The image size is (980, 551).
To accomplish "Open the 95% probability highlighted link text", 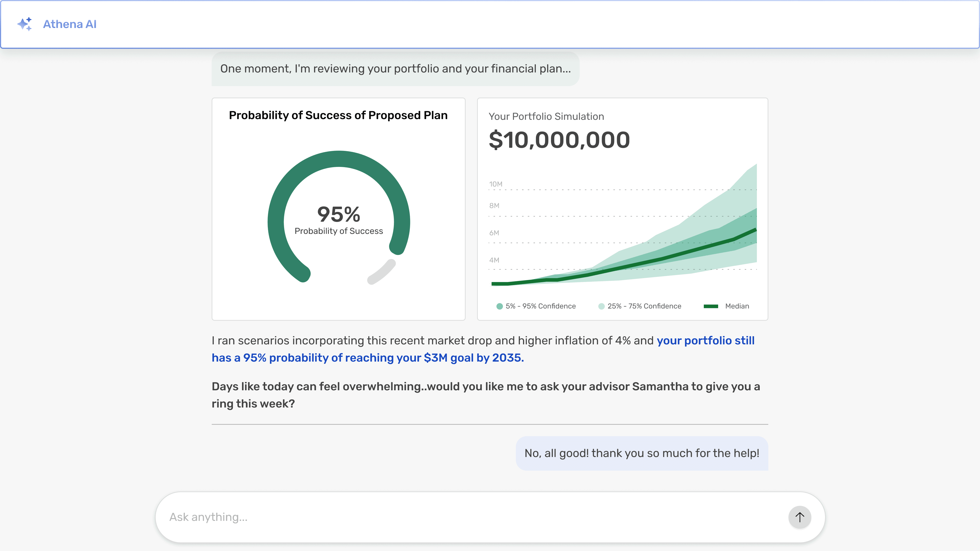I will click(x=483, y=349).
